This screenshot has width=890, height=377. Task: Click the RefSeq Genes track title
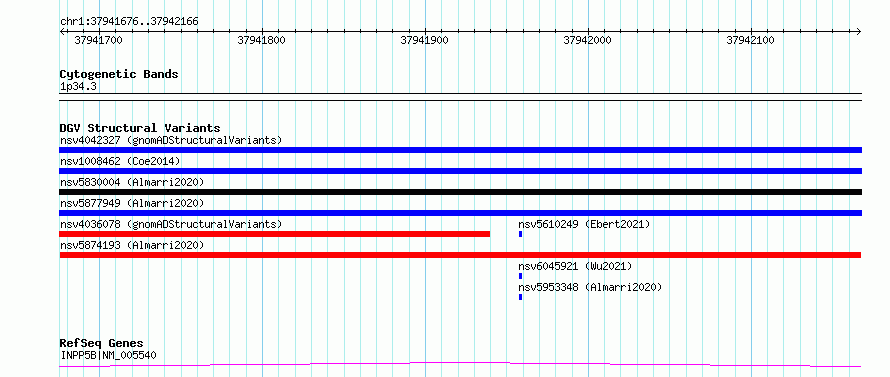coord(102,344)
